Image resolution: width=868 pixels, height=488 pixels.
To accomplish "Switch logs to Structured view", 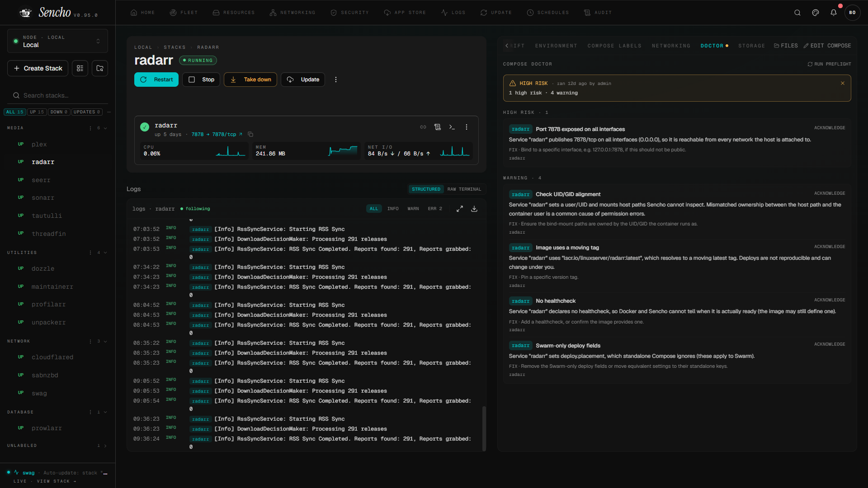I will (x=426, y=189).
